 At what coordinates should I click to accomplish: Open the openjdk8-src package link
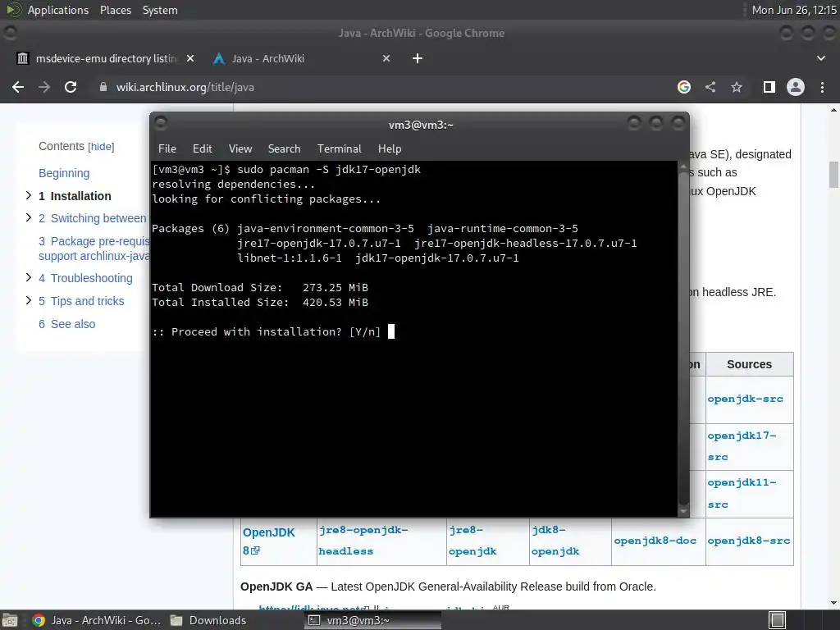pos(748,541)
